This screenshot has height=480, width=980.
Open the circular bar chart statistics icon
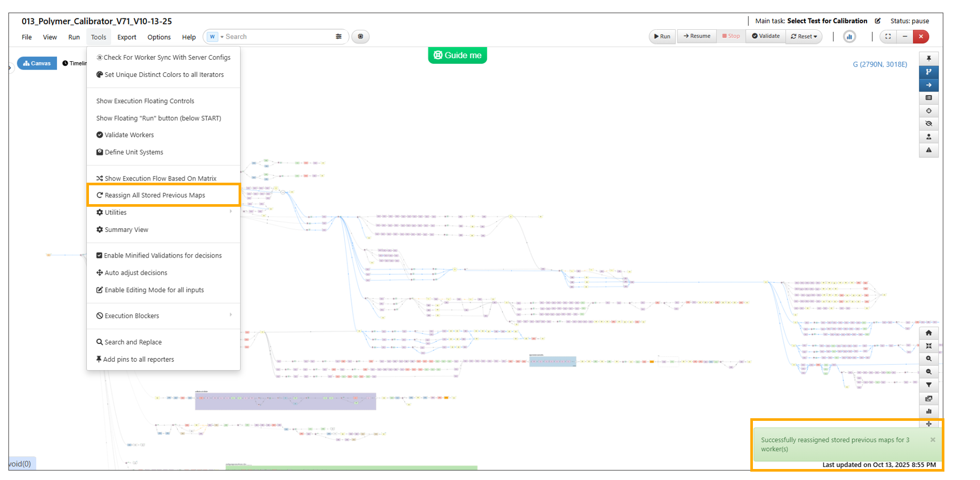click(849, 37)
